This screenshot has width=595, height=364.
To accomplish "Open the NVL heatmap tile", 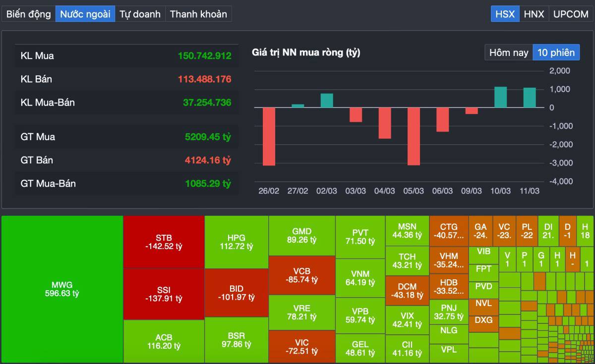I will tap(483, 307).
